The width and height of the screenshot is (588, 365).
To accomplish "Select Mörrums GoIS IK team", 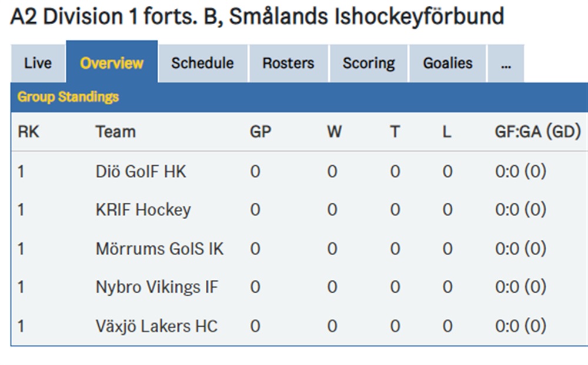I will coord(159,249).
